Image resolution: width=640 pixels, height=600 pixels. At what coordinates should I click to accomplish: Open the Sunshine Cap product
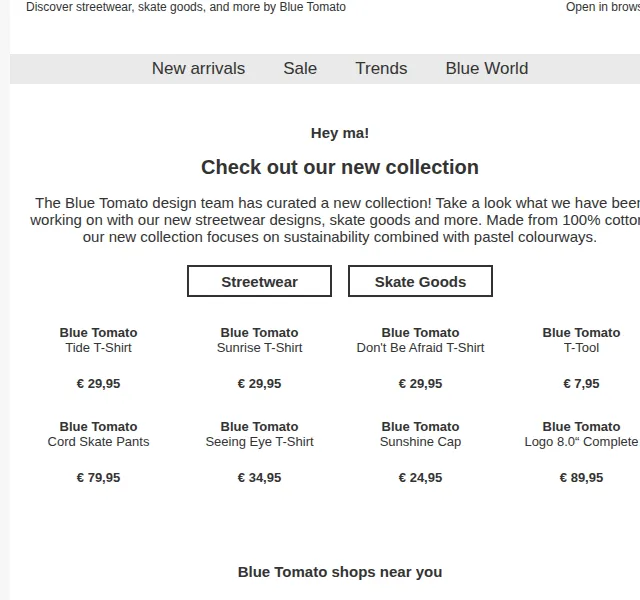coord(420,442)
